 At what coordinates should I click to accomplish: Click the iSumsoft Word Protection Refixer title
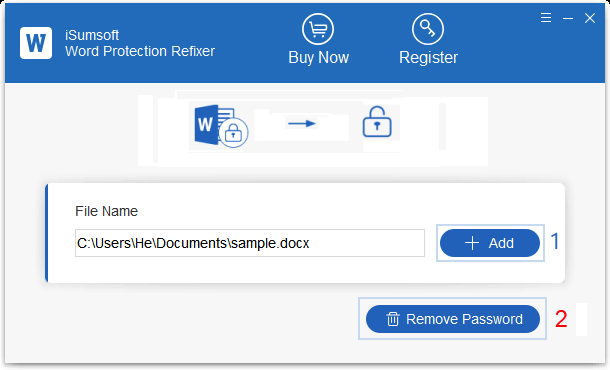point(140,43)
